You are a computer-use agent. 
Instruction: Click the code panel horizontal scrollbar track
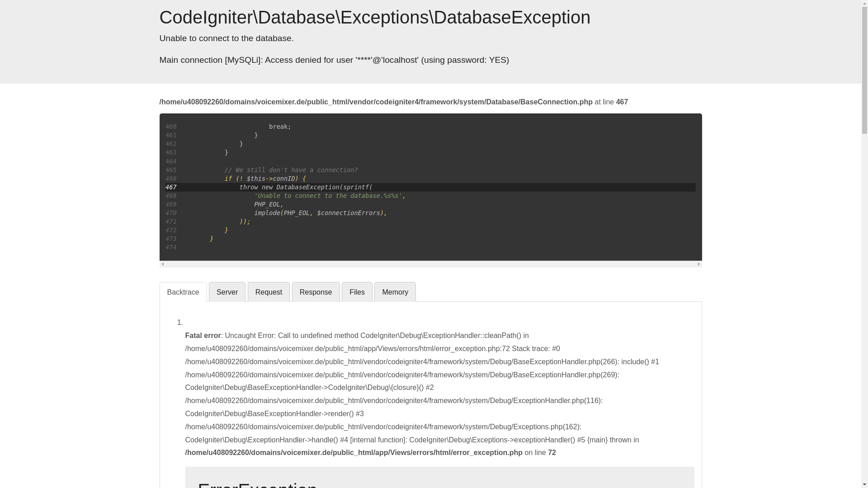430,264
